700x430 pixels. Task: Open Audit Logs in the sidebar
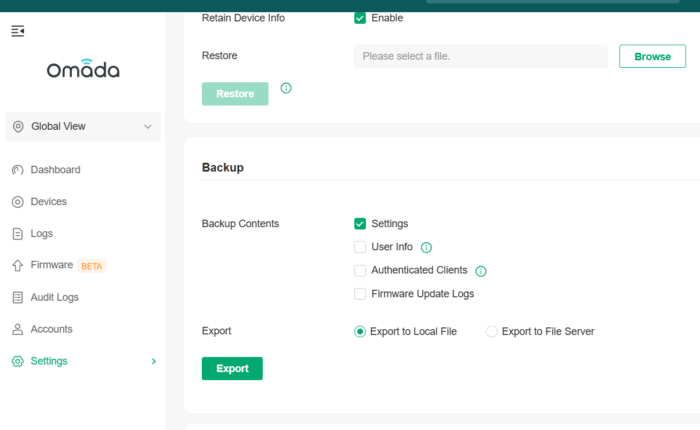(x=54, y=297)
